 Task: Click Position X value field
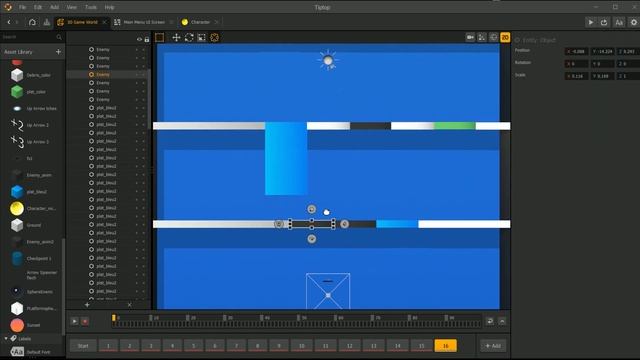pos(576,51)
